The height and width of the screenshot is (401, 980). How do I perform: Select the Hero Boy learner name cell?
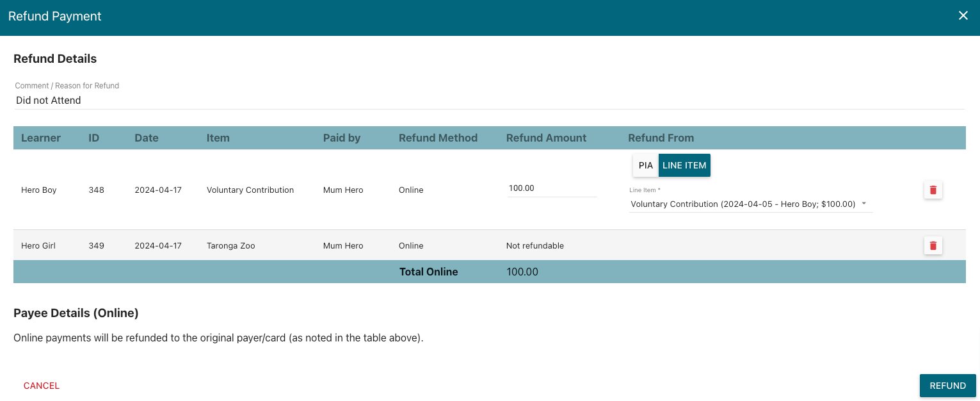(40, 190)
